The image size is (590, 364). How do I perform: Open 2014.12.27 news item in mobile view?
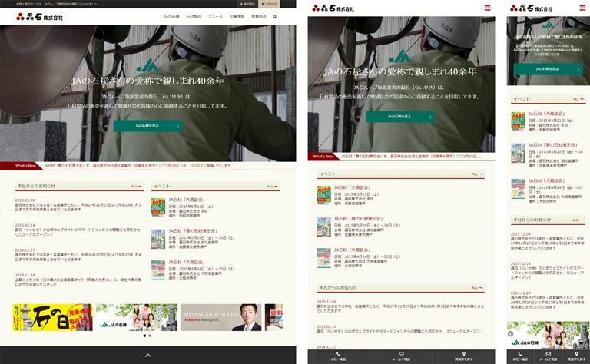click(x=548, y=300)
